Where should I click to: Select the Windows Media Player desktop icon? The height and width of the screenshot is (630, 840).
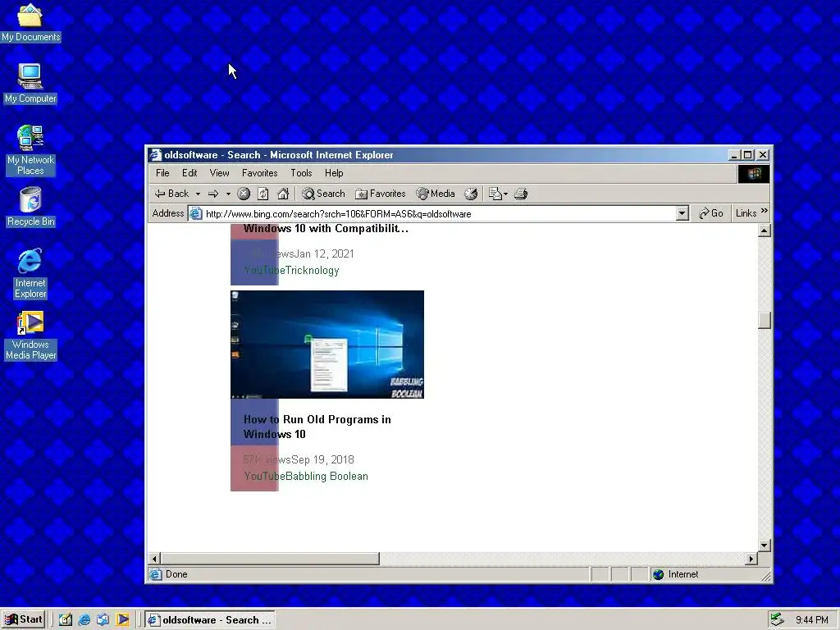pyautogui.click(x=30, y=336)
